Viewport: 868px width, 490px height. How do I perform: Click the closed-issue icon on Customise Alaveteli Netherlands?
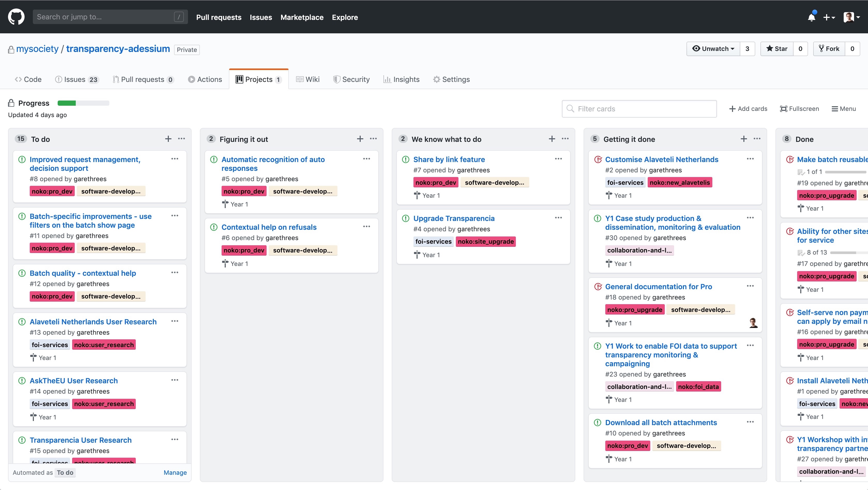pos(598,159)
